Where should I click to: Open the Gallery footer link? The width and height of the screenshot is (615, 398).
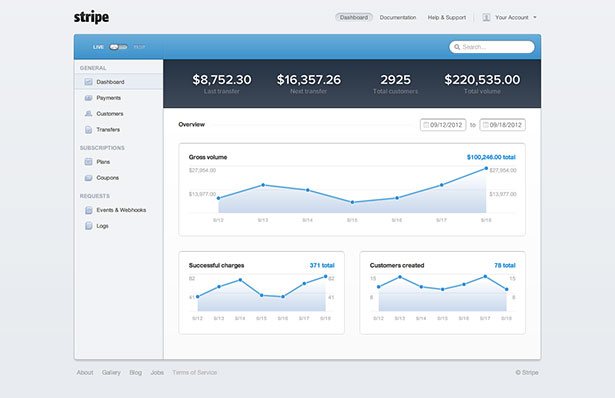click(x=111, y=373)
